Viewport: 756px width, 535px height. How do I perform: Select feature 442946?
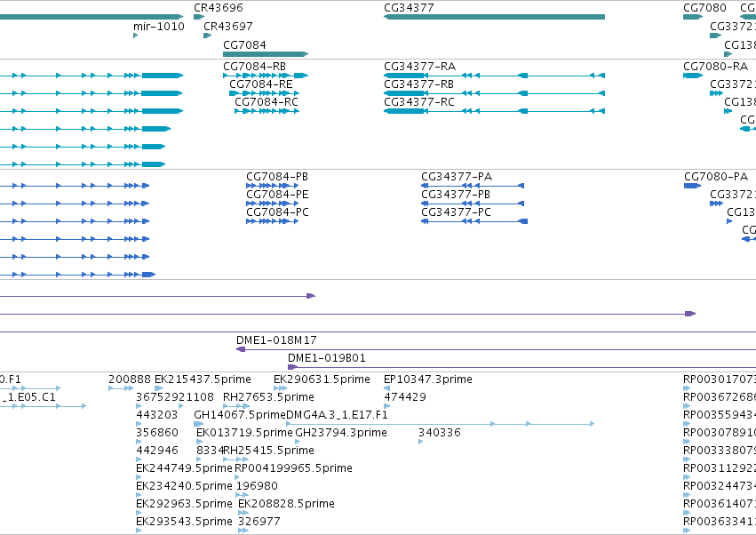157,451
